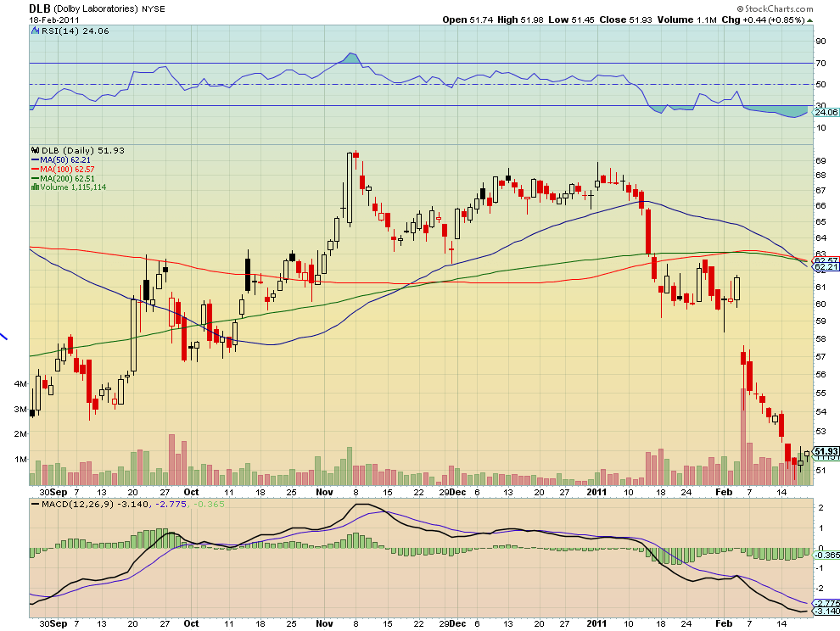Click the blue -2.775 MACD signal legend value
The image size is (840, 631).
click(171, 504)
